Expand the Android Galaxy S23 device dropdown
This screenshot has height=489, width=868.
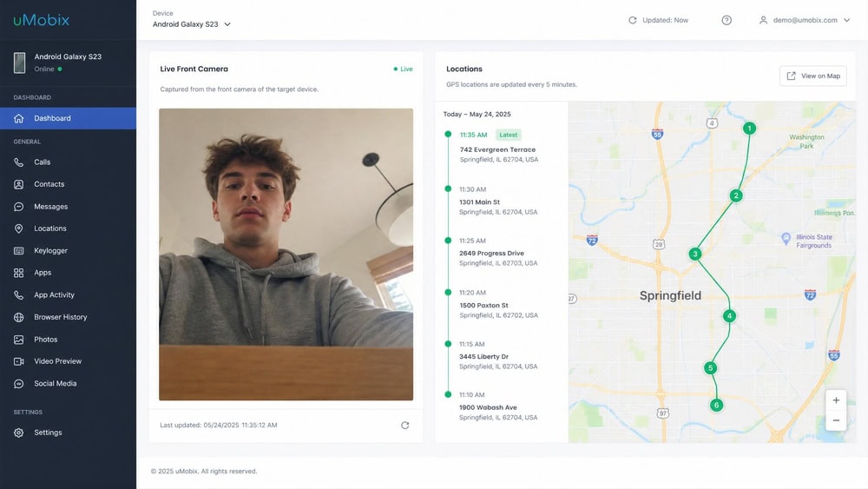coord(192,24)
